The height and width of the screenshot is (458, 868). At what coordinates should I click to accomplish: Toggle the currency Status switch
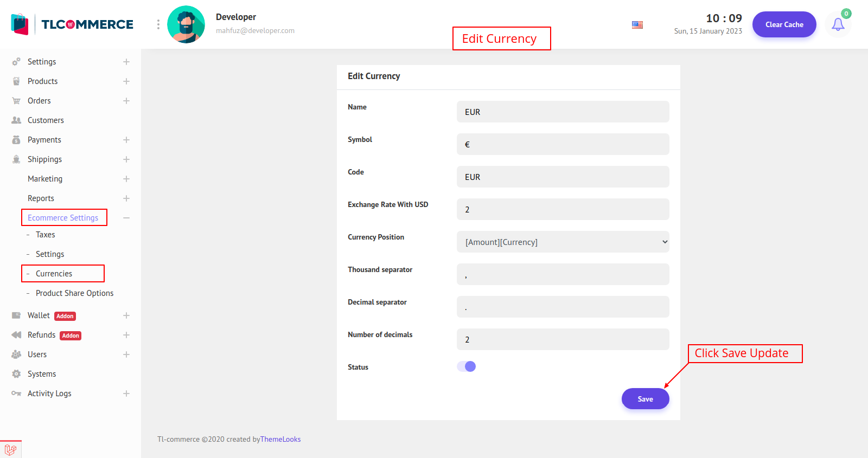tap(467, 367)
